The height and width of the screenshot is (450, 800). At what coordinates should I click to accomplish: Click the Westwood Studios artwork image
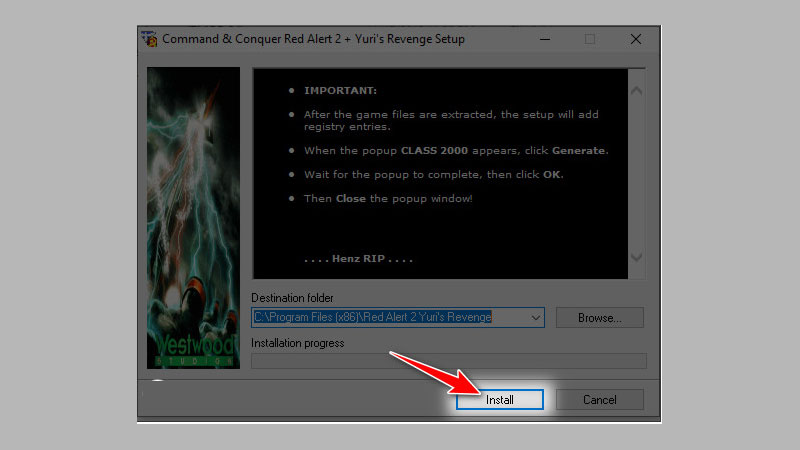tap(193, 218)
